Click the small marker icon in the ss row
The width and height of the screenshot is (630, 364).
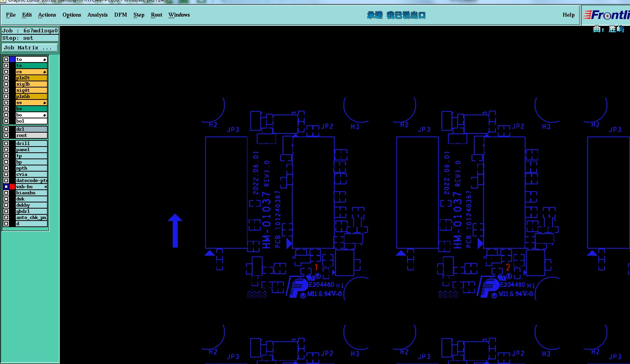45,103
